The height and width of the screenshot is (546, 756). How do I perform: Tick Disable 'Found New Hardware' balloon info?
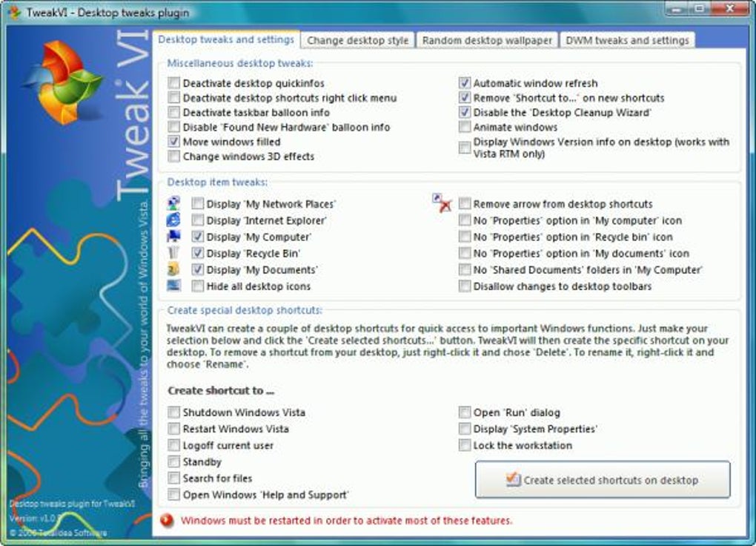coord(174,127)
